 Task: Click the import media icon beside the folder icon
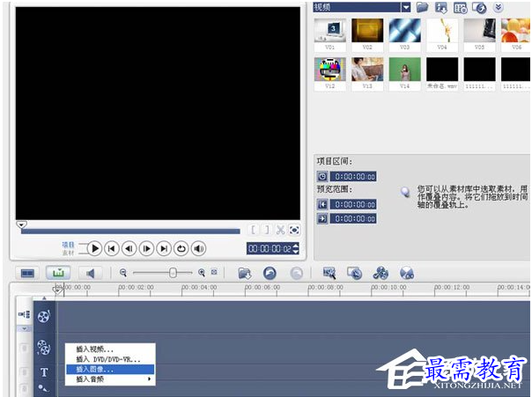point(441,7)
